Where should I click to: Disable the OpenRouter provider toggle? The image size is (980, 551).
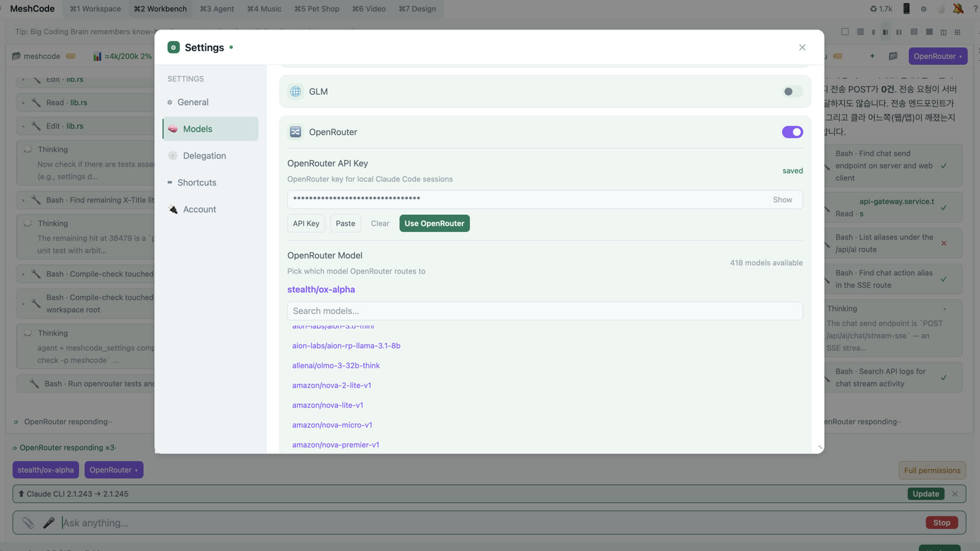click(792, 132)
